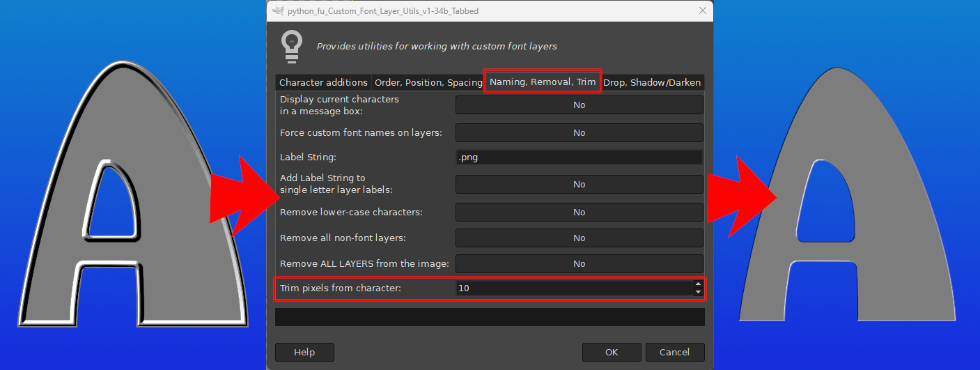The height and width of the screenshot is (370, 980).
Task: Click the 'Force custom font names on layers:' label
Action: tap(361, 133)
